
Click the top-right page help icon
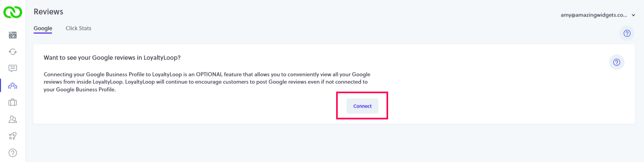[627, 33]
